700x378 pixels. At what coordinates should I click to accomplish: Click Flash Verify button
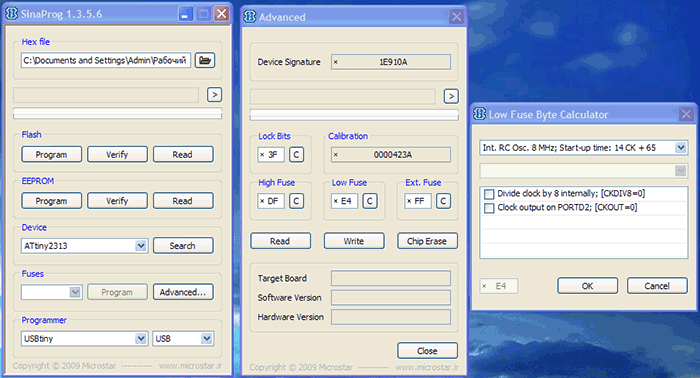[x=117, y=154]
